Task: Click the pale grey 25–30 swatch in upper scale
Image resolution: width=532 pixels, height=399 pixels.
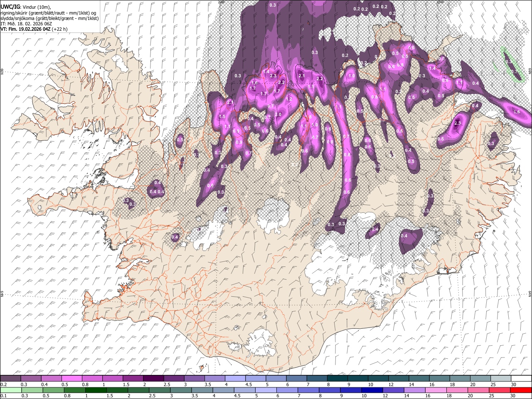Action: 501,379
